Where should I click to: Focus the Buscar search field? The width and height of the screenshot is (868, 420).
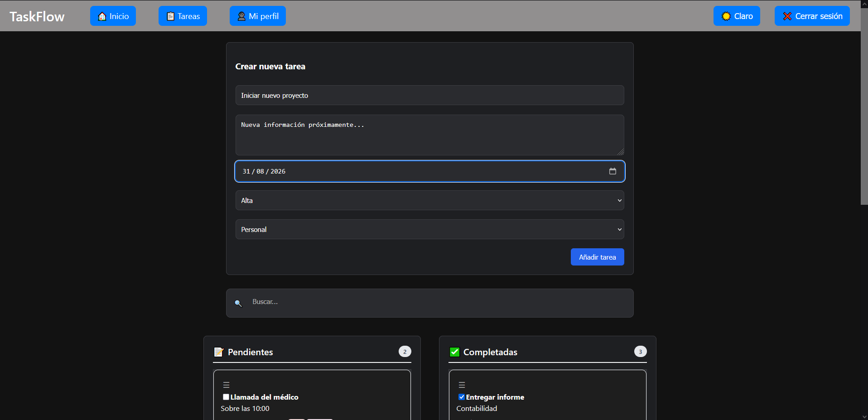coord(435,302)
